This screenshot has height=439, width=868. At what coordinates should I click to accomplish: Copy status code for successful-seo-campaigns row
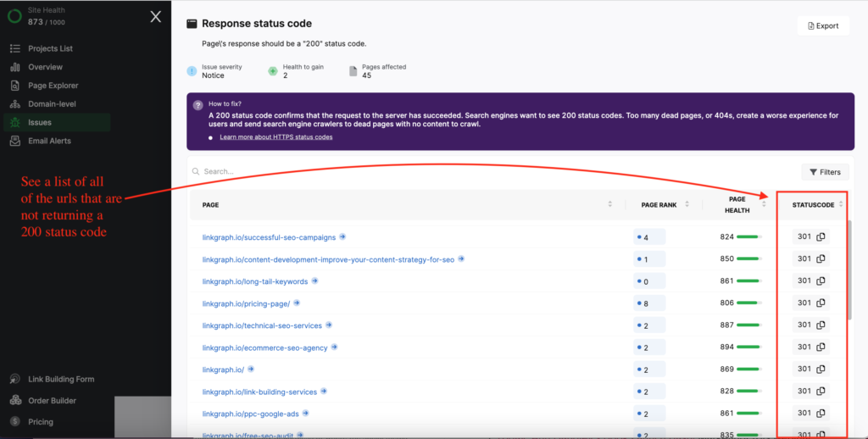(x=821, y=237)
